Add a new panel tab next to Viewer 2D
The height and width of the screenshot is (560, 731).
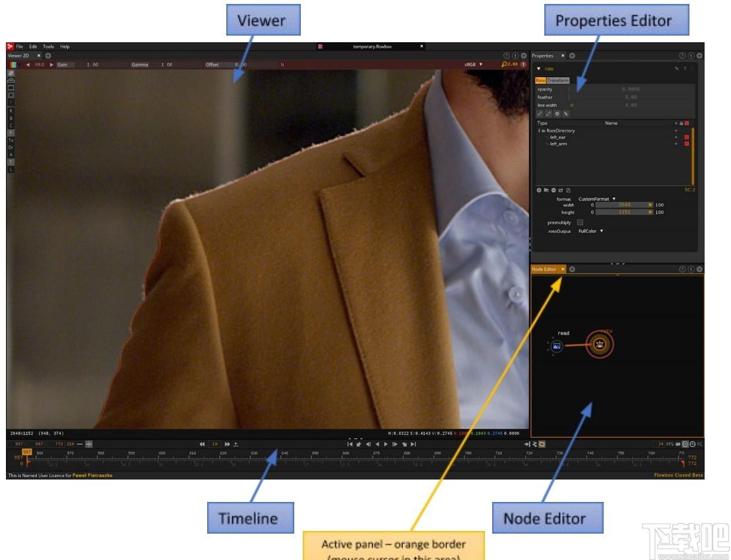coord(48,55)
